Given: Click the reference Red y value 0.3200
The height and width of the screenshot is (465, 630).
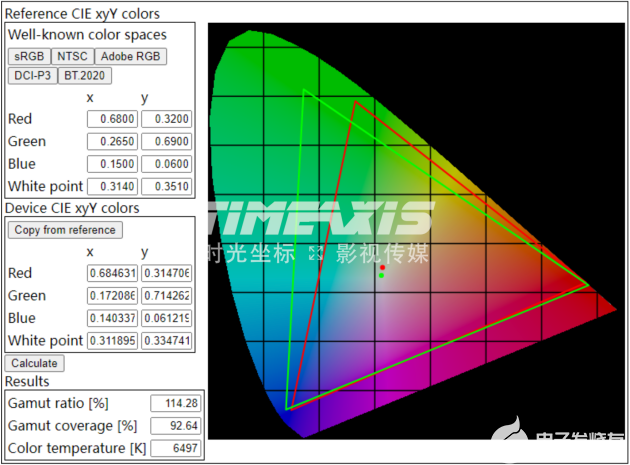Looking at the screenshot, I should tap(166, 119).
